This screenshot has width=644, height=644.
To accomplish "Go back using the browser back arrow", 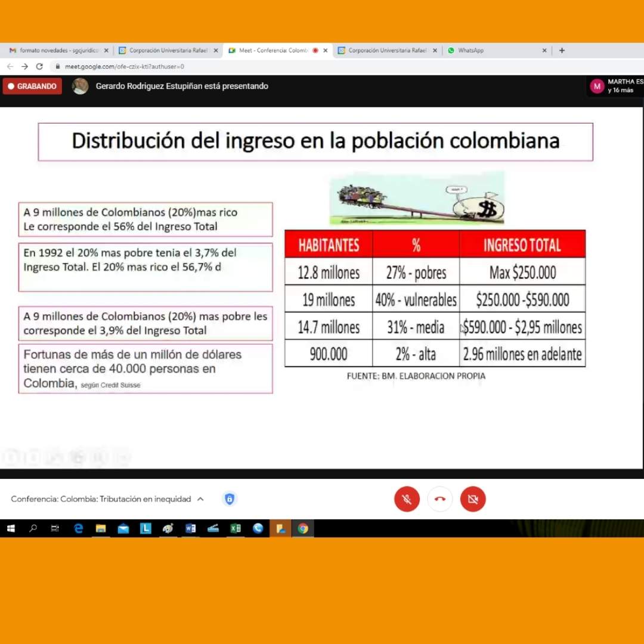I will pyautogui.click(x=10, y=67).
